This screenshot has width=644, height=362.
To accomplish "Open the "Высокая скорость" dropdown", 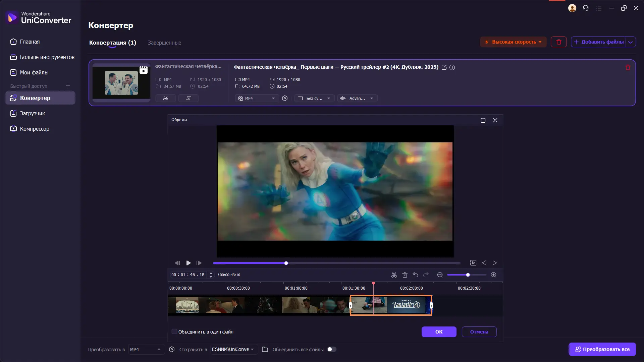I will click(x=513, y=42).
